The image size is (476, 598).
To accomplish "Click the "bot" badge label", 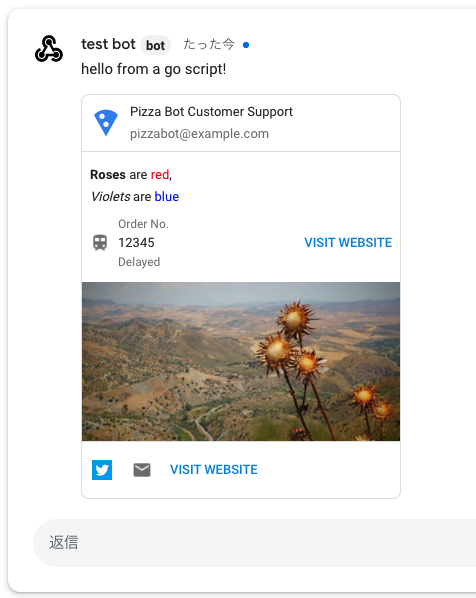I will 155,45.
